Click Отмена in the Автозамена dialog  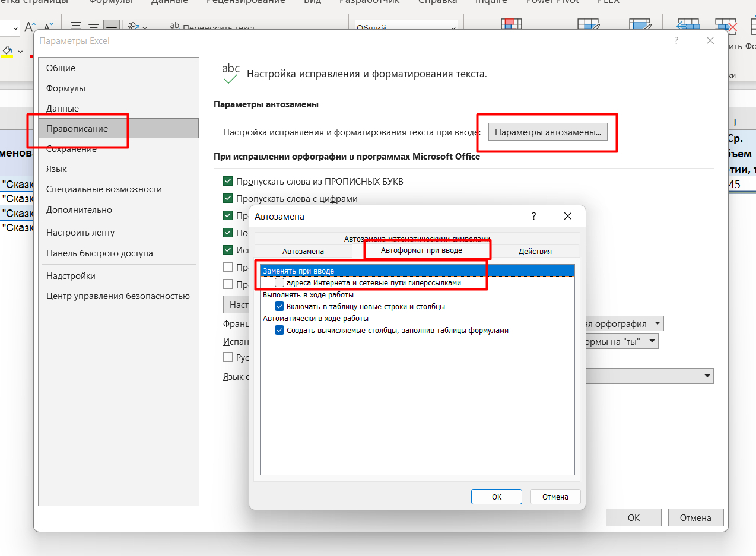[x=555, y=497]
